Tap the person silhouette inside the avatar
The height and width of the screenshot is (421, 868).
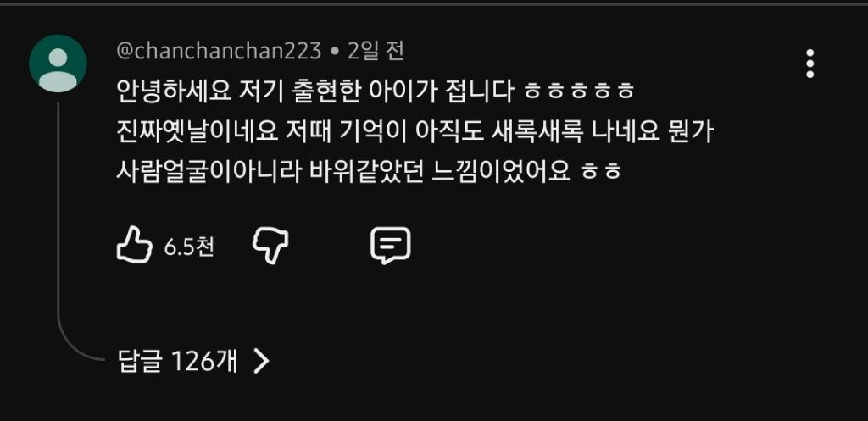click(x=58, y=69)
